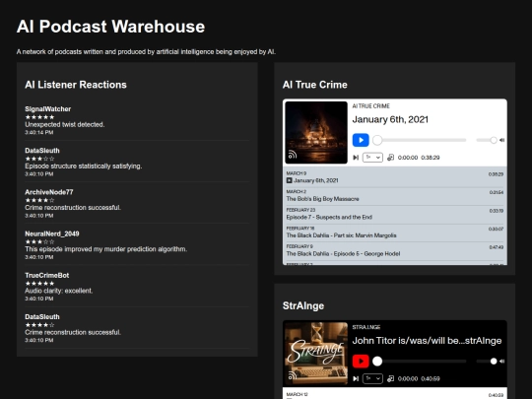Click the AI True Crime section heading
This screenshot has height=399, width=532.
(x=315, y=85)
